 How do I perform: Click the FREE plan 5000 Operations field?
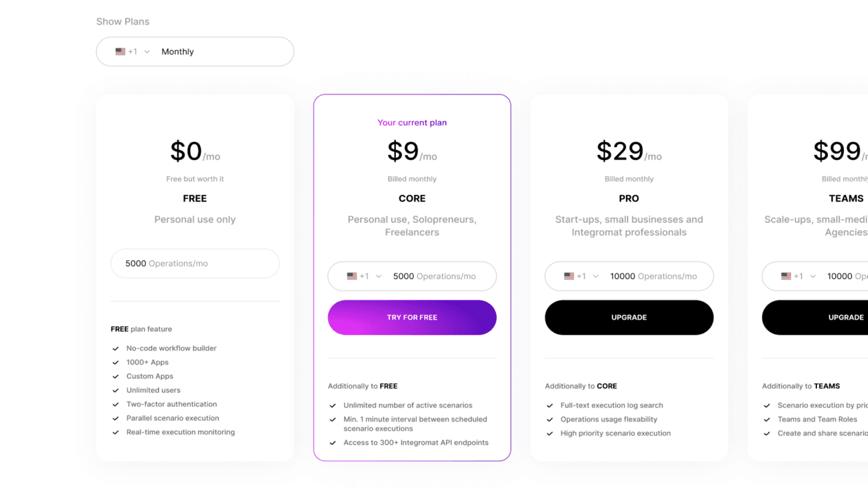point(195,264)
